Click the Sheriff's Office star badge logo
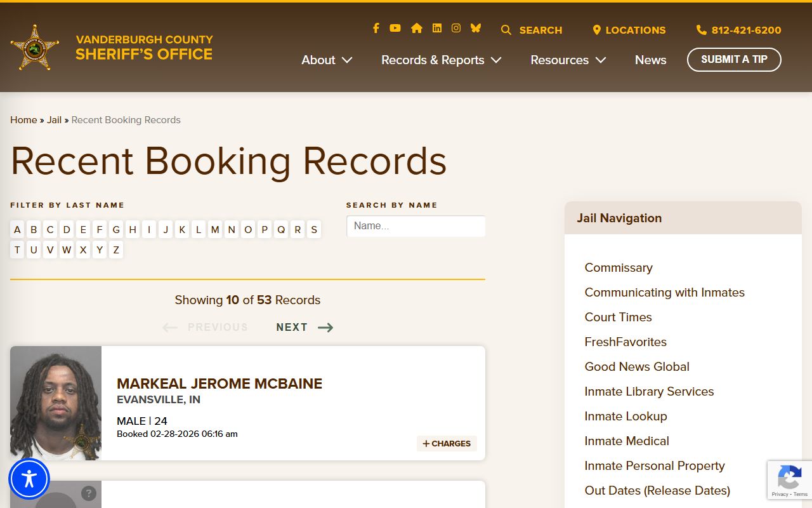The height and width of the screenshot is (508, 812). (x=34, y=48)
